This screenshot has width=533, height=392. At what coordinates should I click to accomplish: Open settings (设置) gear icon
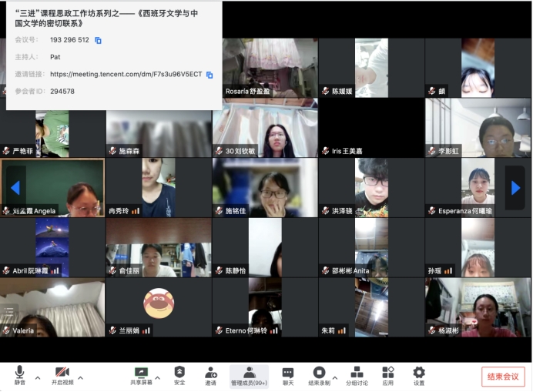419,374
